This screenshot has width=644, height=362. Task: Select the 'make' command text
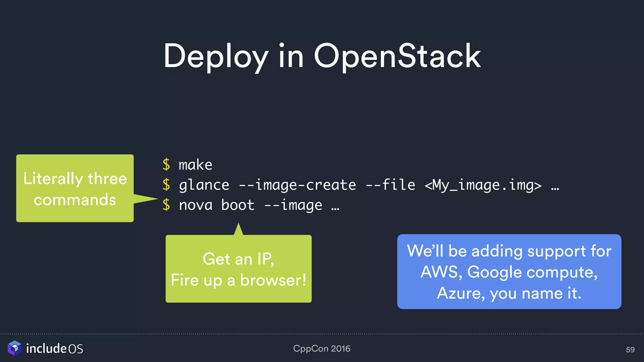point(195,165)
